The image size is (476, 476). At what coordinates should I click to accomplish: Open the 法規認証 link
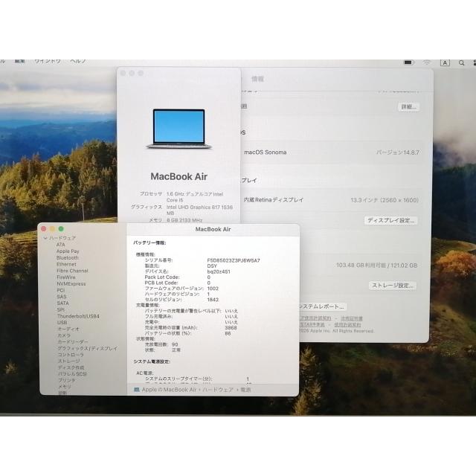[352, 318]
